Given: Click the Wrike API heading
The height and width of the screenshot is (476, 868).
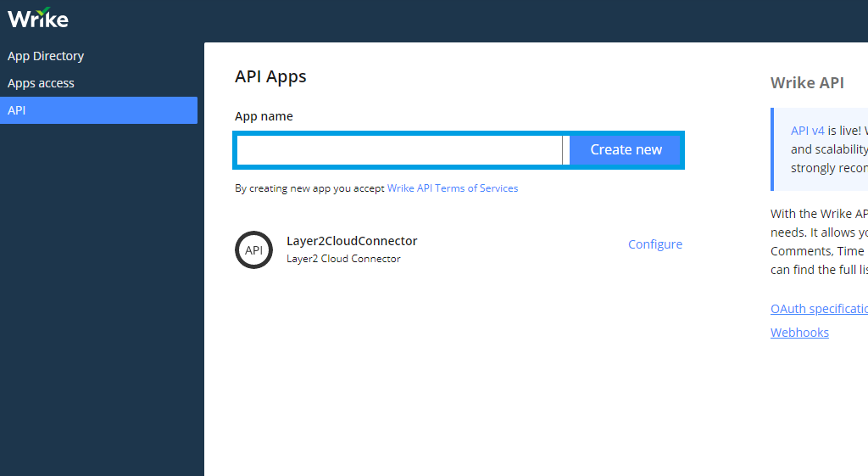Looking at the screenshot, I should 807,82.
